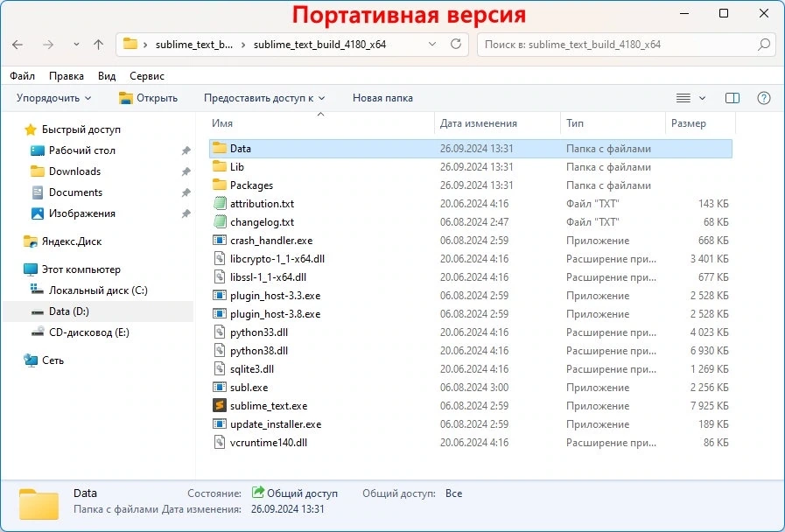Select the Data (D:) drive

tap(98, 311)
